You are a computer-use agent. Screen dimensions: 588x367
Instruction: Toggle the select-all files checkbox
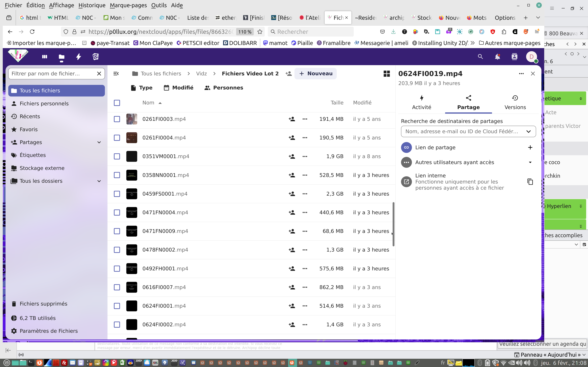pos(117,103)
